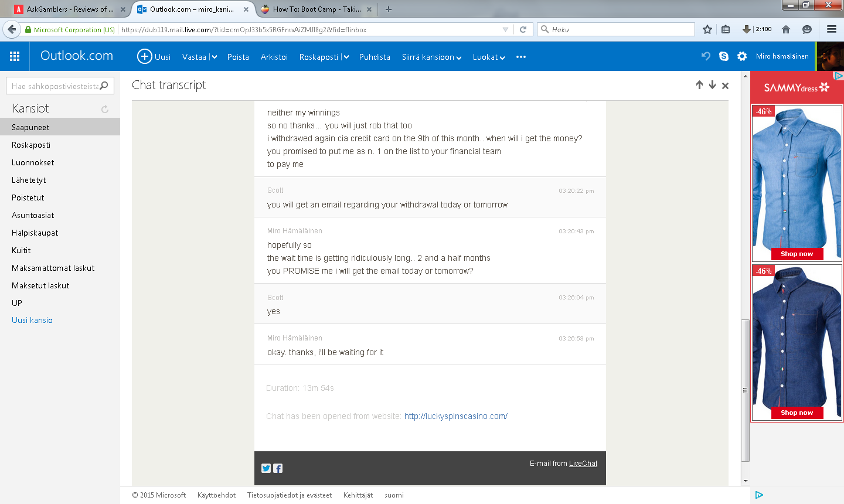Click Poista to delete the message
Image resolution: width=844 pixels, height=504 pixels.
tap(238, 57)
